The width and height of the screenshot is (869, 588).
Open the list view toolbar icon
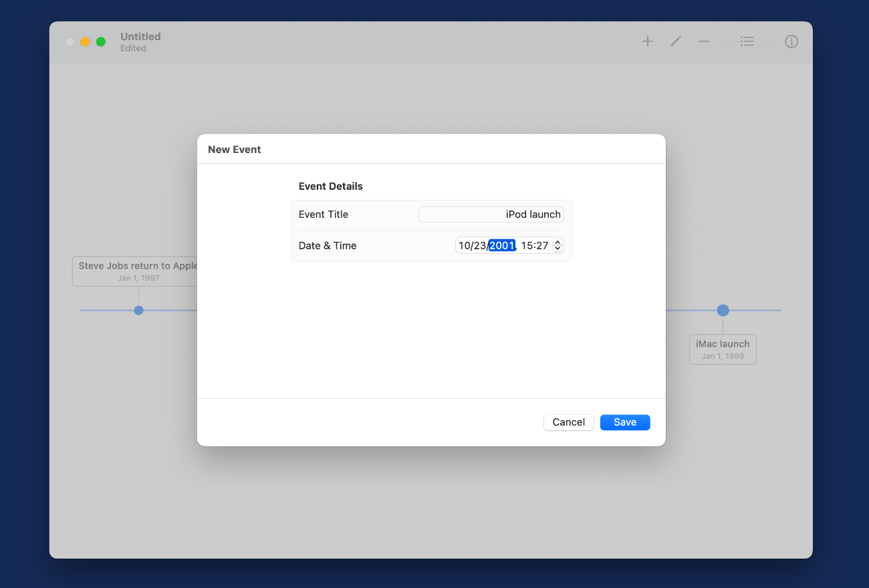pos(747,41)
